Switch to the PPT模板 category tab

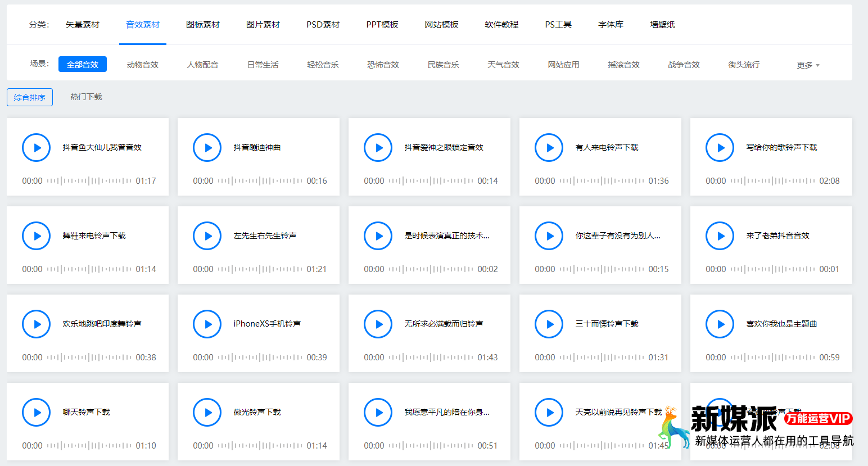pos(382,24)
